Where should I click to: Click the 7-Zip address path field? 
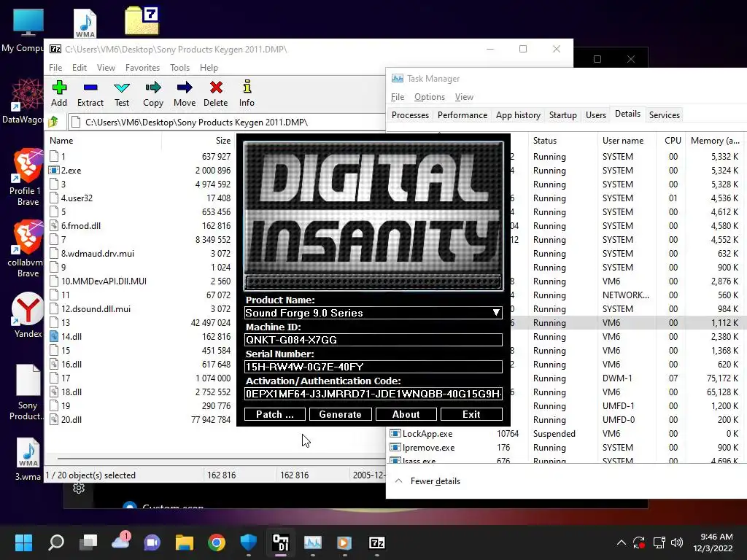tap(226, 122)
